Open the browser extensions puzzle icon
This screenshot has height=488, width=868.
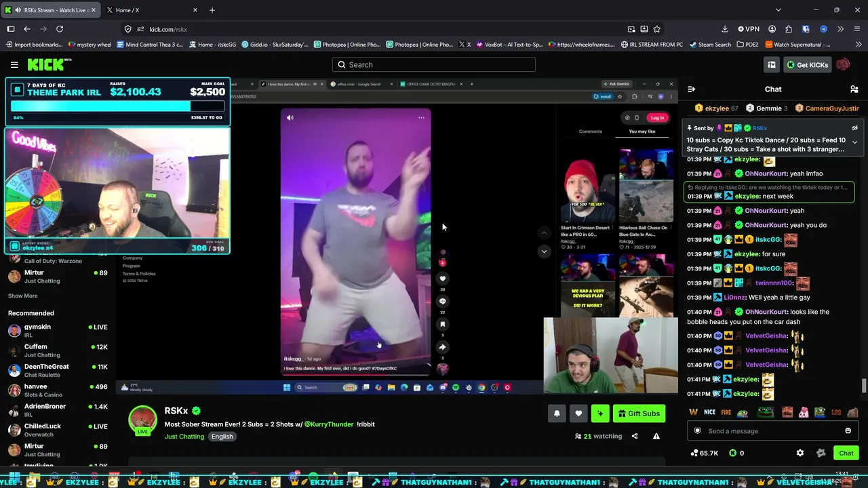point(788,29)
